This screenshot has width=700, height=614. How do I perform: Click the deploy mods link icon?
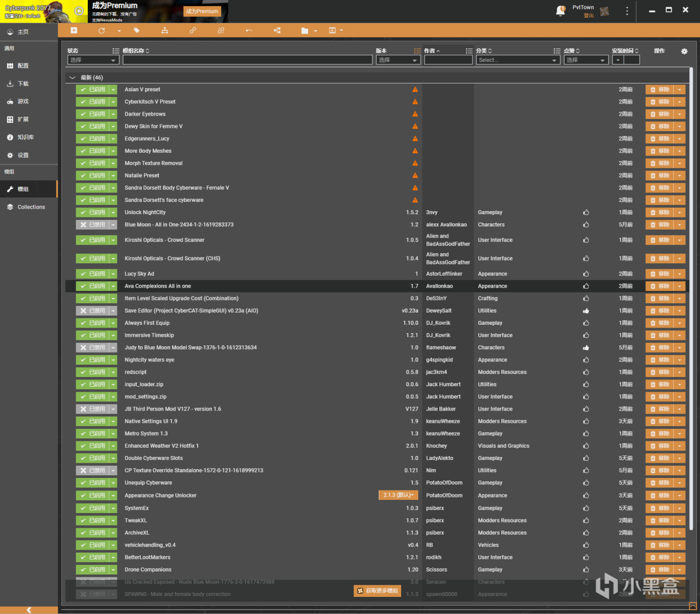[x=193, y=30]
